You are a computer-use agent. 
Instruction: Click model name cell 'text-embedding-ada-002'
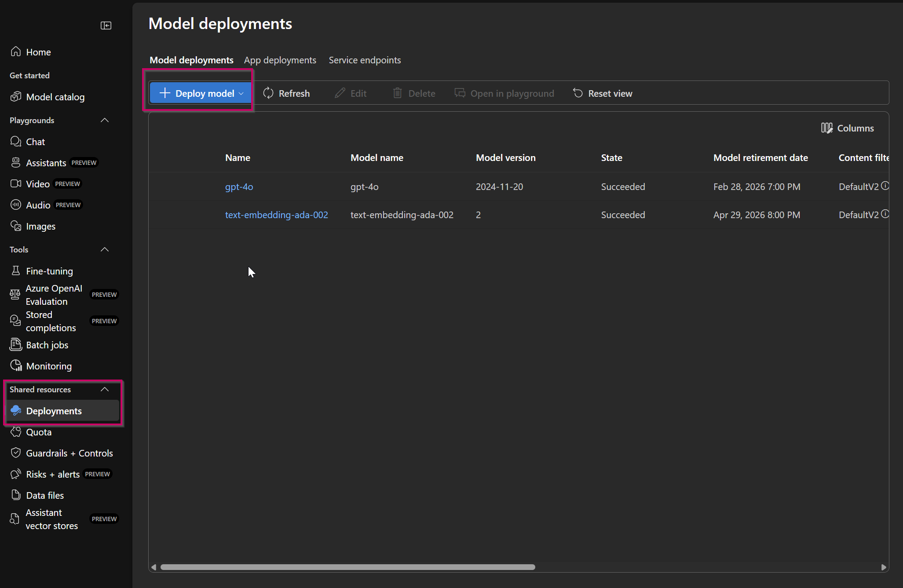402,215
